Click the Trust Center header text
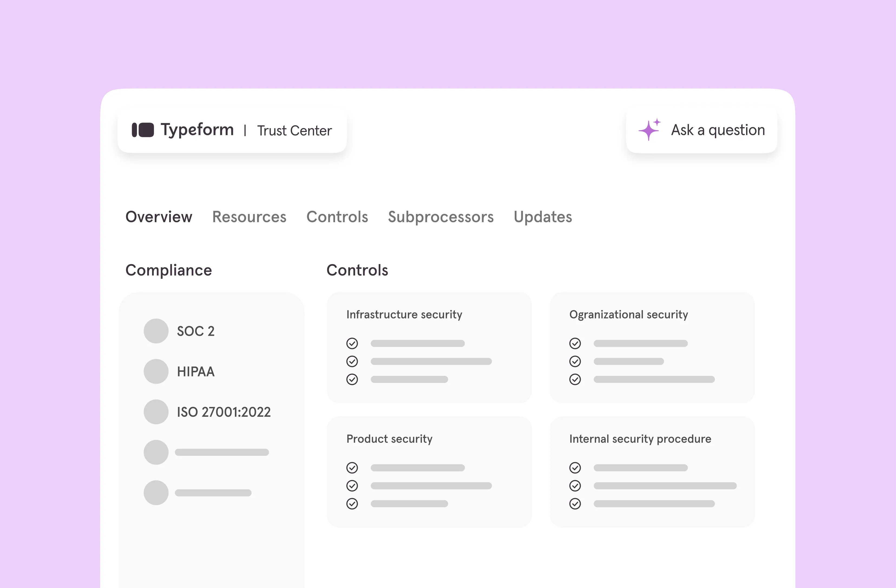The height and width of the screenshot is (588, 896). 294,131
